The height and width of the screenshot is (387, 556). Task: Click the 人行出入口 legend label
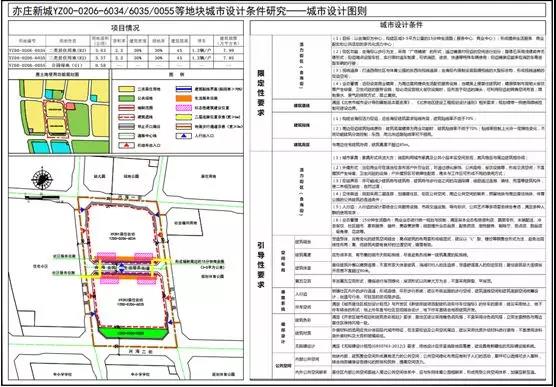tap(206, 136)
